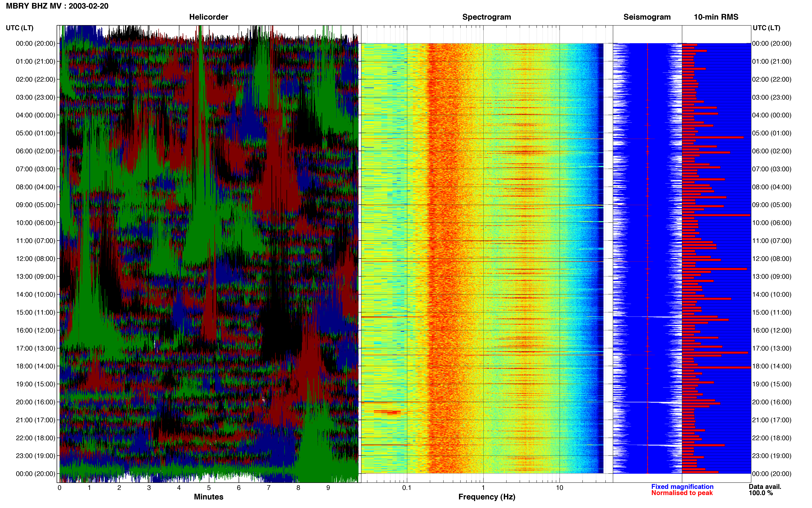Screen dimensions: 812x508
Task: Click left time label '14:00 (10:00)'
Action: [x=36, y=294]
